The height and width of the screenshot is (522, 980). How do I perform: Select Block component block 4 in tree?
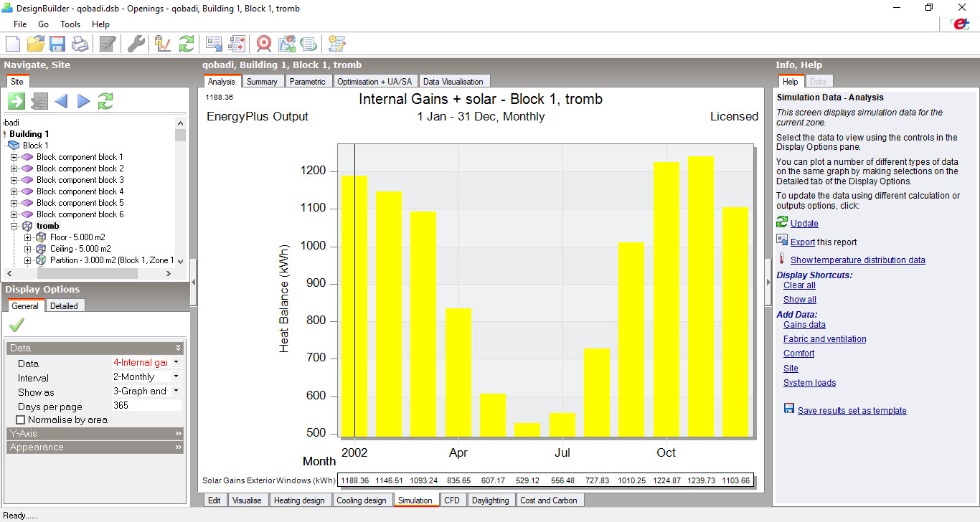click(x=80, y=191)
